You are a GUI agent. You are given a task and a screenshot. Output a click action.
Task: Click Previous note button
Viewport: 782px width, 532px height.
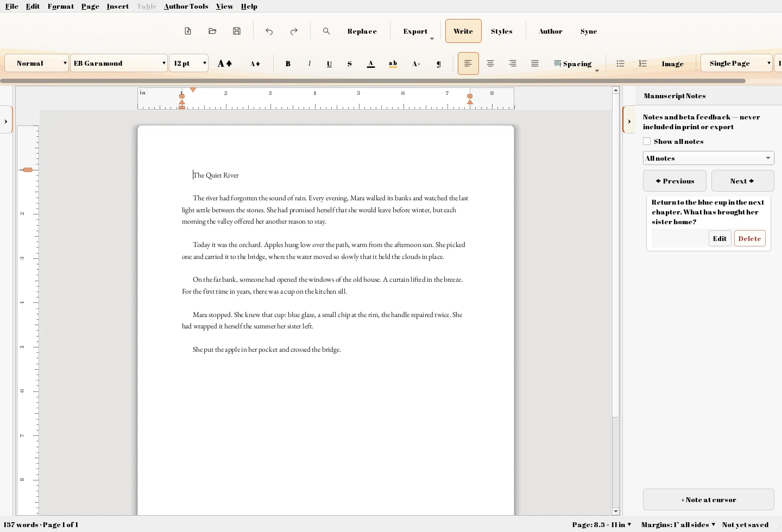pyautogui.click(x=674, y=181)
